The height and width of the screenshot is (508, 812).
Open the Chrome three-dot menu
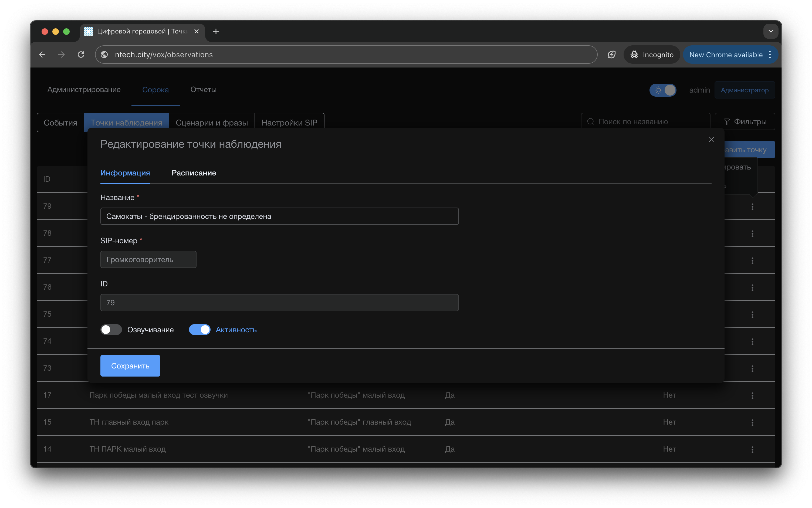click(x=770, y=55)
